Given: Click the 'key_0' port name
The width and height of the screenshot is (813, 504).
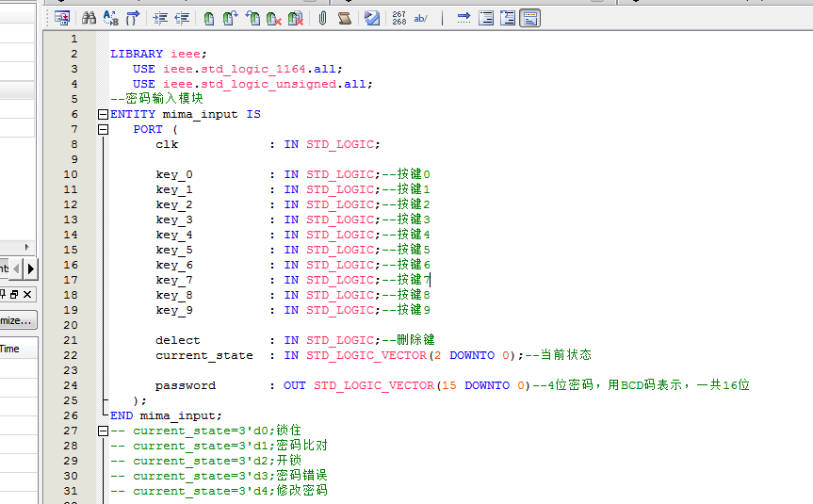Looking at the screenshot, I should point(174,174).
